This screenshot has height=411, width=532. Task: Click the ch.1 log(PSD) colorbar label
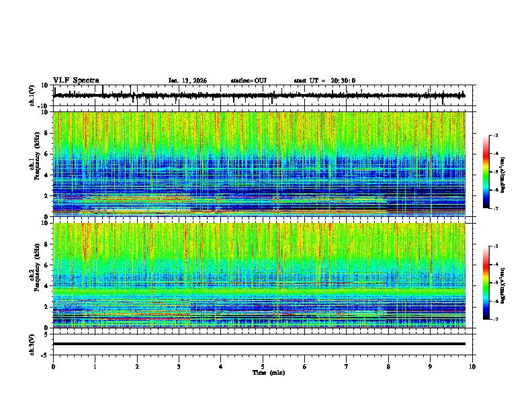point(503,175)
